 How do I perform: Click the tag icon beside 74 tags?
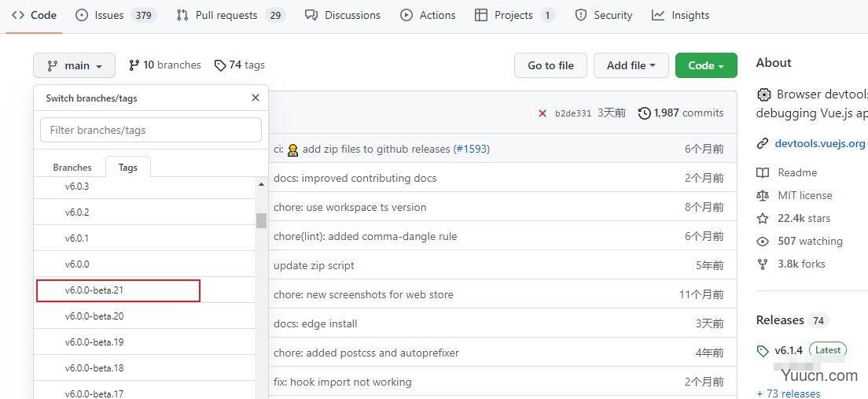coord(220,66)
